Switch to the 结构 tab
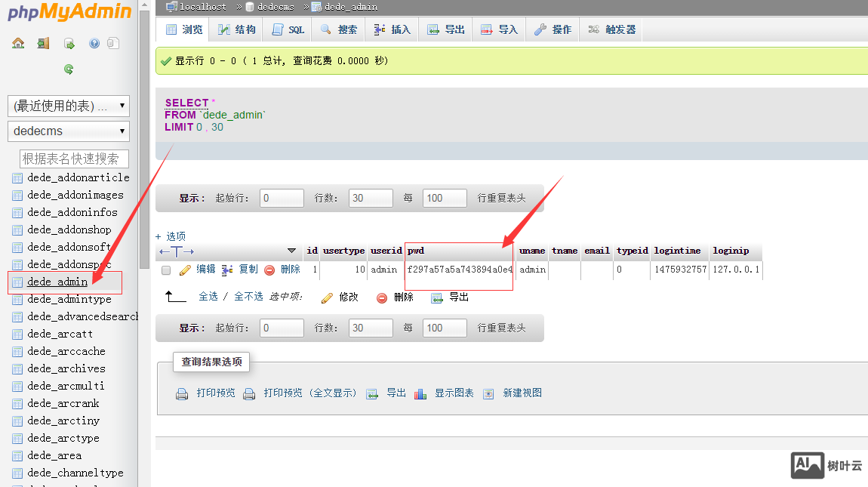This screenshot has height=487, width=868. 237,29
